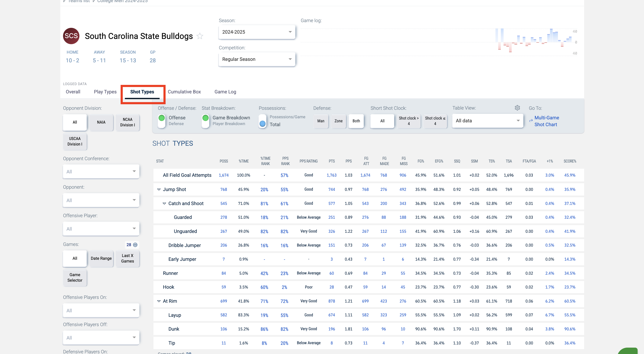Collapse the Jump Shot row arrow
The image size is (644, 354).
159,190
